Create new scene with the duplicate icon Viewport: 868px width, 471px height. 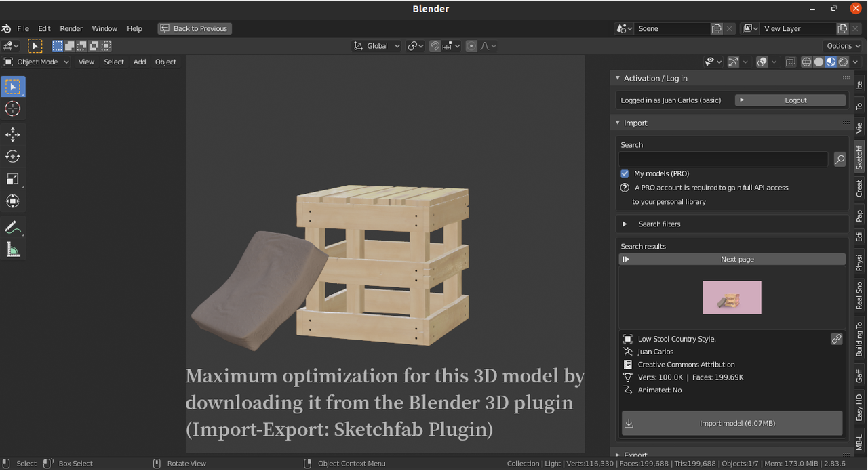point(717,28)
